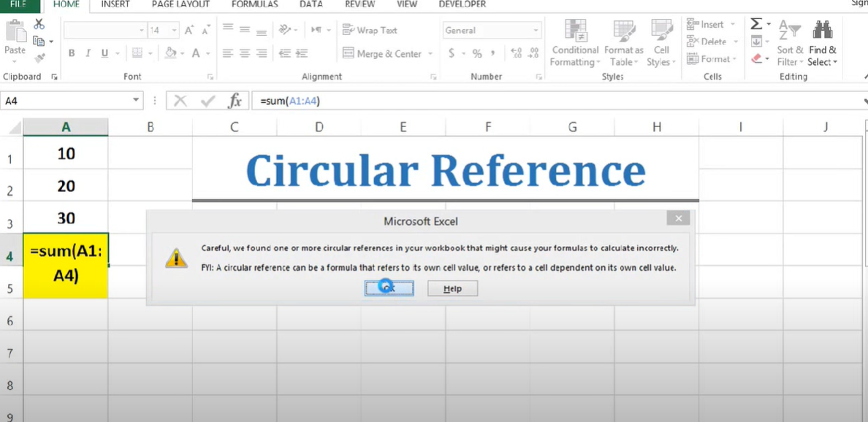Switch to the DEVELOPER tab
Screen dimensions: 868x422
[462, 4]
